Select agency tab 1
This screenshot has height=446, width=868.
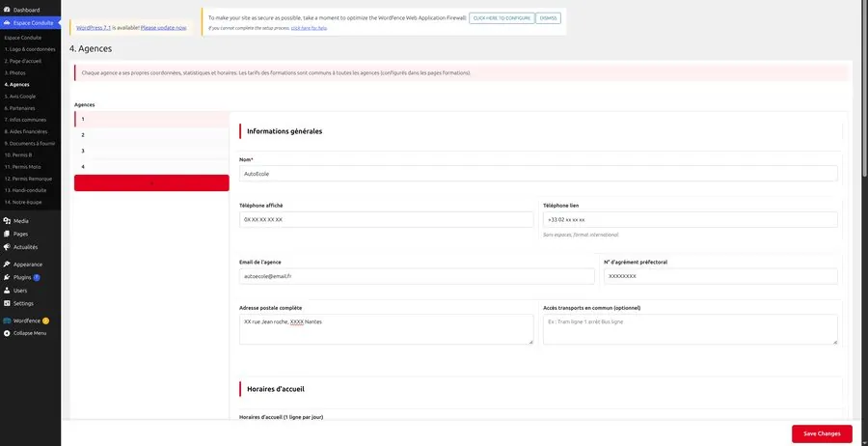tap(151, 119)
